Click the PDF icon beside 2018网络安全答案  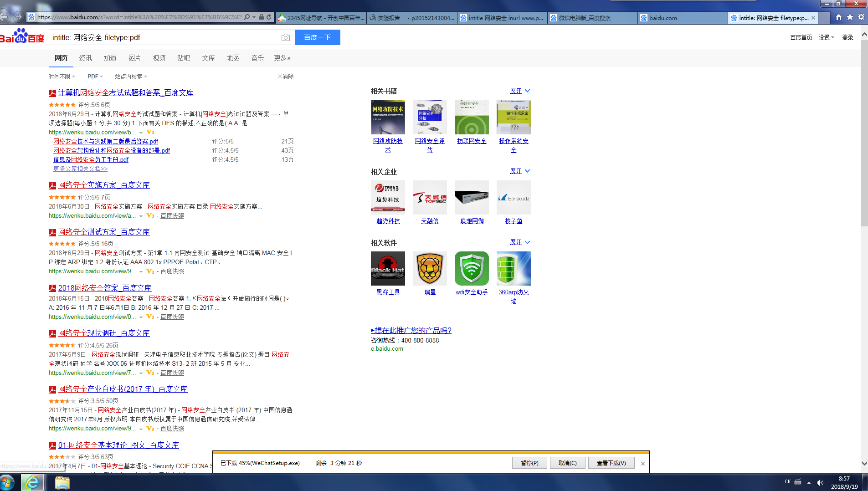pos(52,288)
